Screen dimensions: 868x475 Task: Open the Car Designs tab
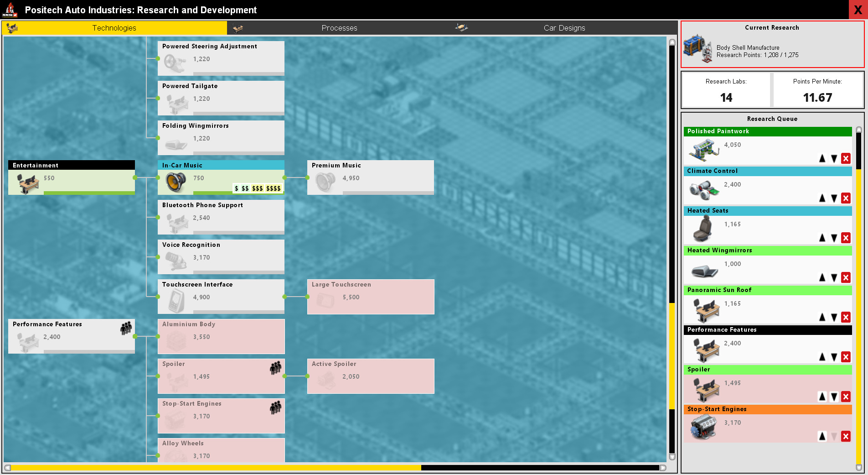[x=564, y=28]
